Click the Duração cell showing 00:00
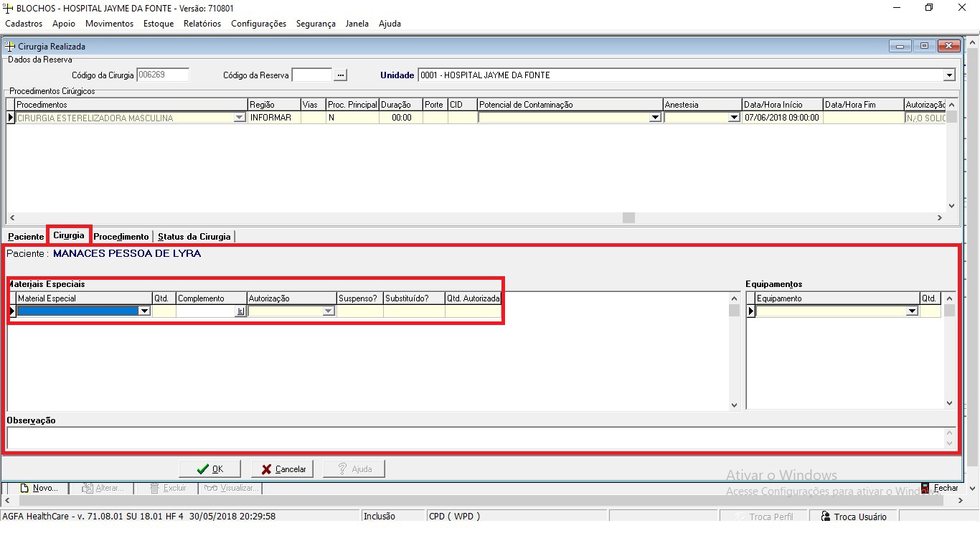Viewport: 980px width, 551px height. (x=401, y=118)
